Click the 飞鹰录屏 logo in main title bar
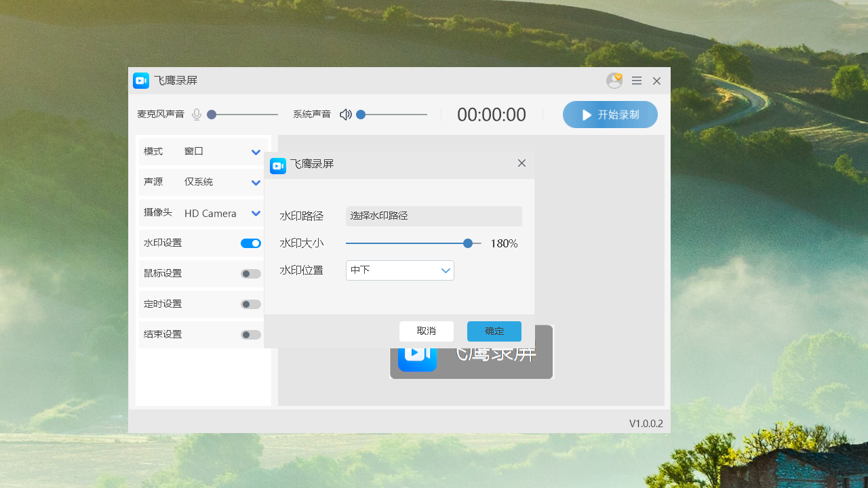The width and height of the screenshot is (868, 488). click(x=140, y=80)
